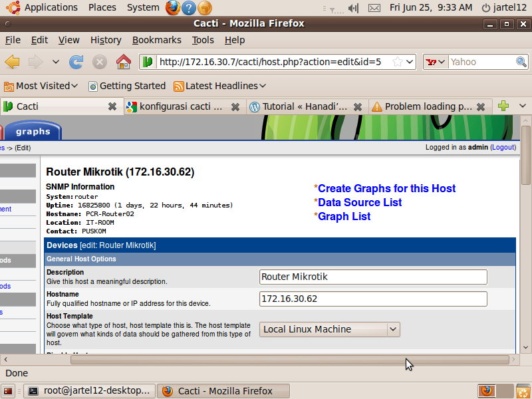The image size is (532, 399).
Task: Click the search magnifier icon
Action: pos(521,62)
